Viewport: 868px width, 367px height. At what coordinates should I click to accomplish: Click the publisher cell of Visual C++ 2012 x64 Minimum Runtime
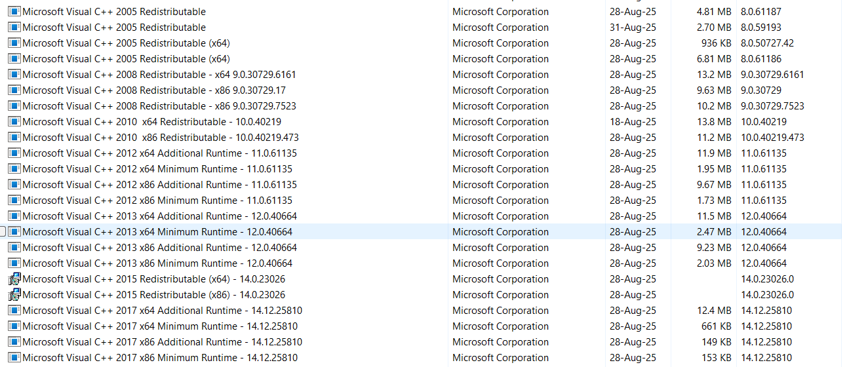pos(500,169)
